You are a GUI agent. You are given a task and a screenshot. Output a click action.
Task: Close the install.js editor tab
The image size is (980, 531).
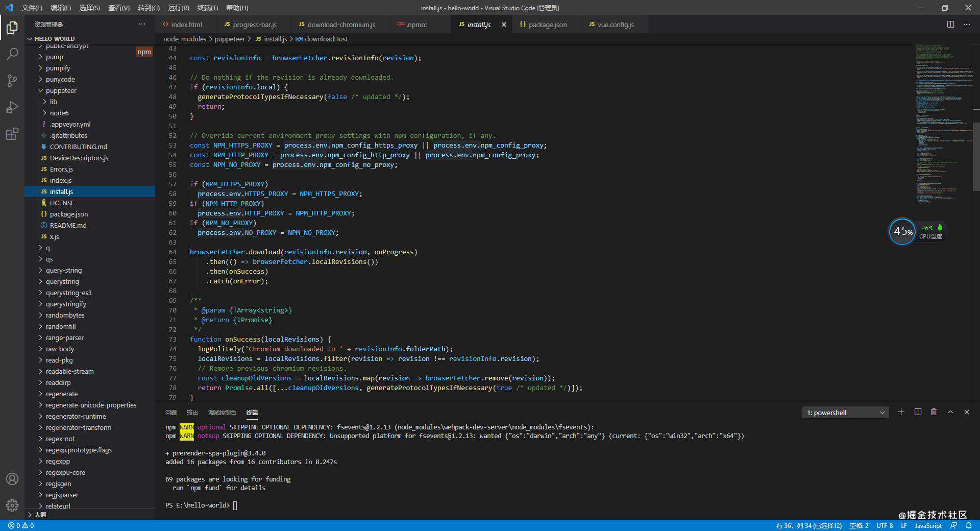504,25
